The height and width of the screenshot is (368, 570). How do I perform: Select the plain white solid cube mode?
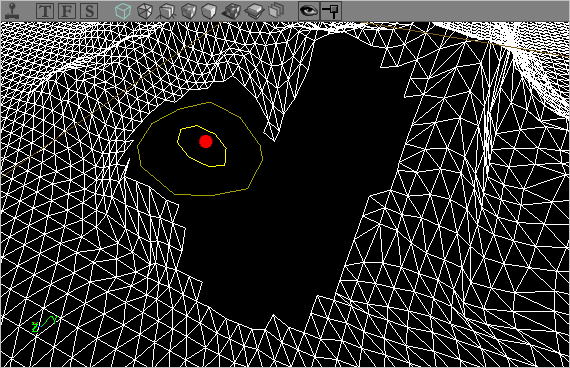pos(209,11)
